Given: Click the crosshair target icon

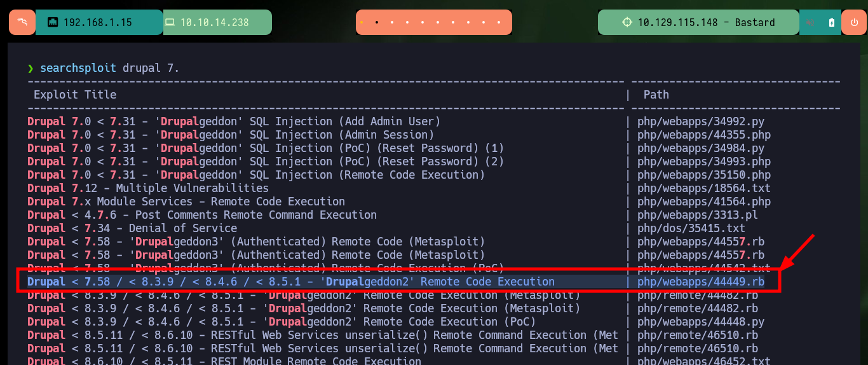Looking at the screenshot, I should coord(627,22).
